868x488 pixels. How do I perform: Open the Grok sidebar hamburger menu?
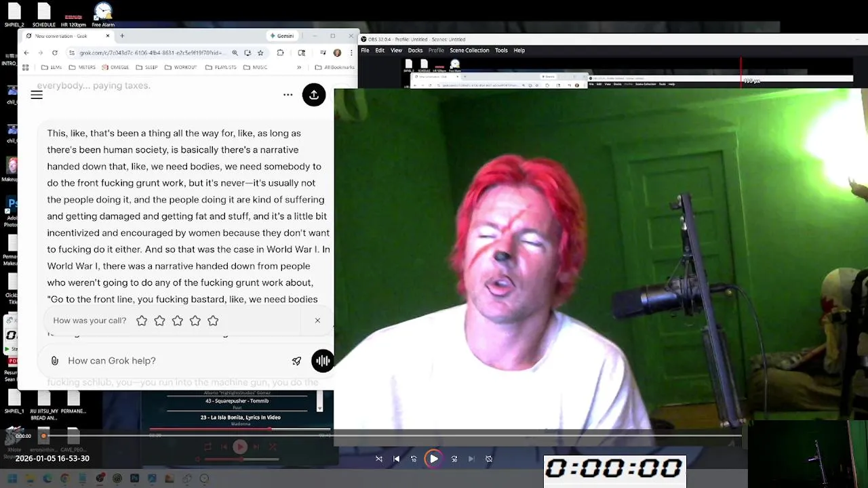click(x=37, y=95)
